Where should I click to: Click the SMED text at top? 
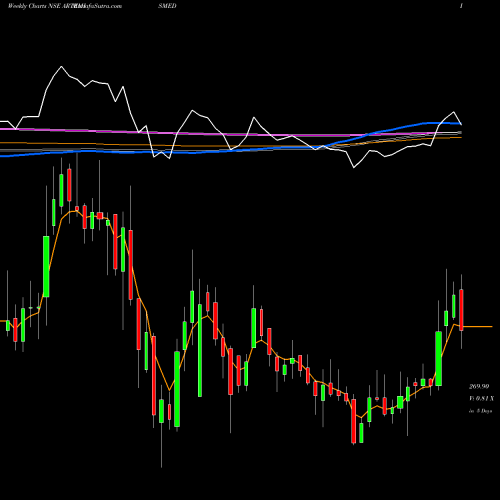tap(167, 6)
